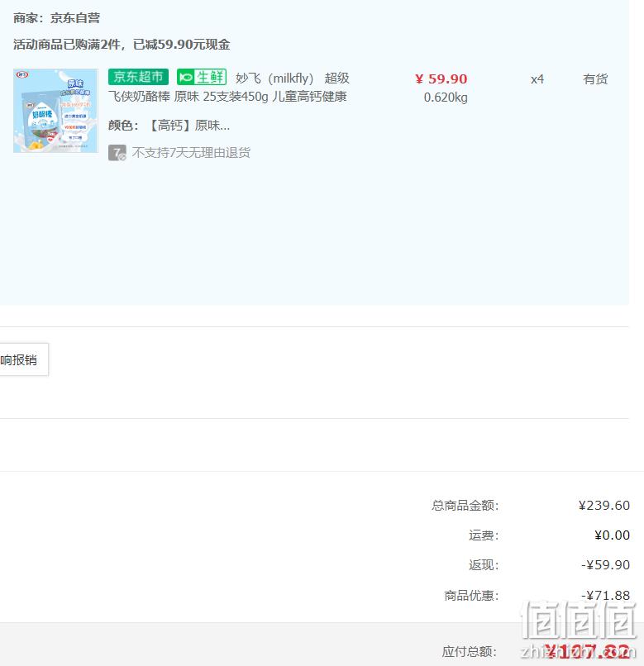Click 商家: 京东自营 merchant label

tap(56, 18)
